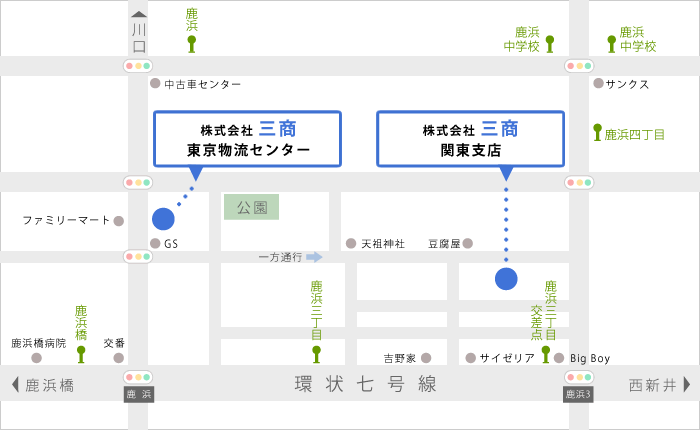Click the 天祖神社 shrine marker dot
Viewport: 700px width, 430px height.
coord(351,243)
